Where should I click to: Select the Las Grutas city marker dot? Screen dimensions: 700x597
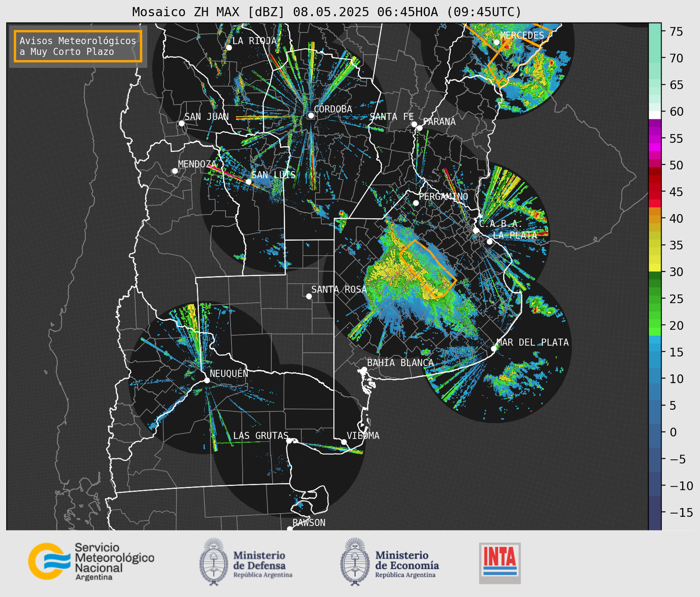tap(289, 440)
